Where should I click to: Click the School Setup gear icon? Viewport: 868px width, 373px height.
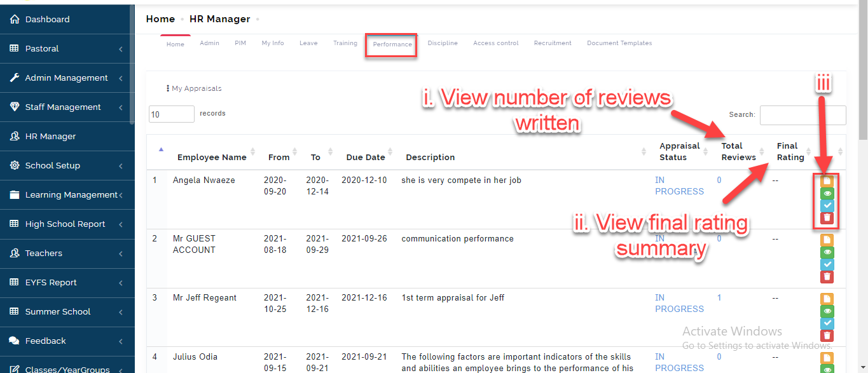(15, 166)
